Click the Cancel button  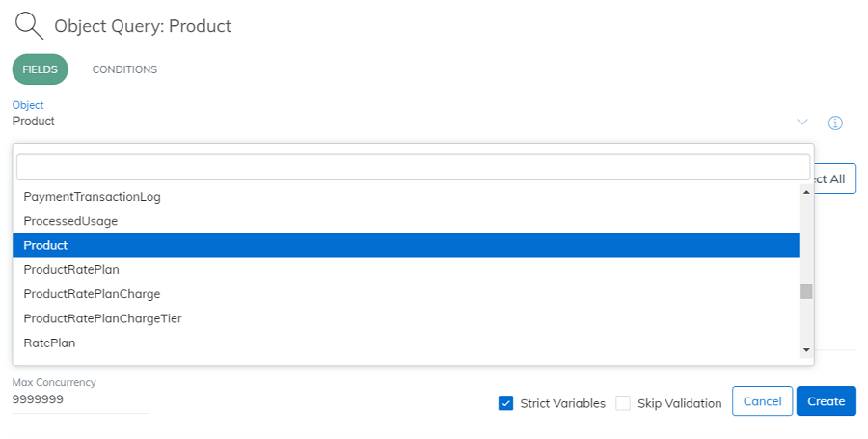tap(762, 401)
